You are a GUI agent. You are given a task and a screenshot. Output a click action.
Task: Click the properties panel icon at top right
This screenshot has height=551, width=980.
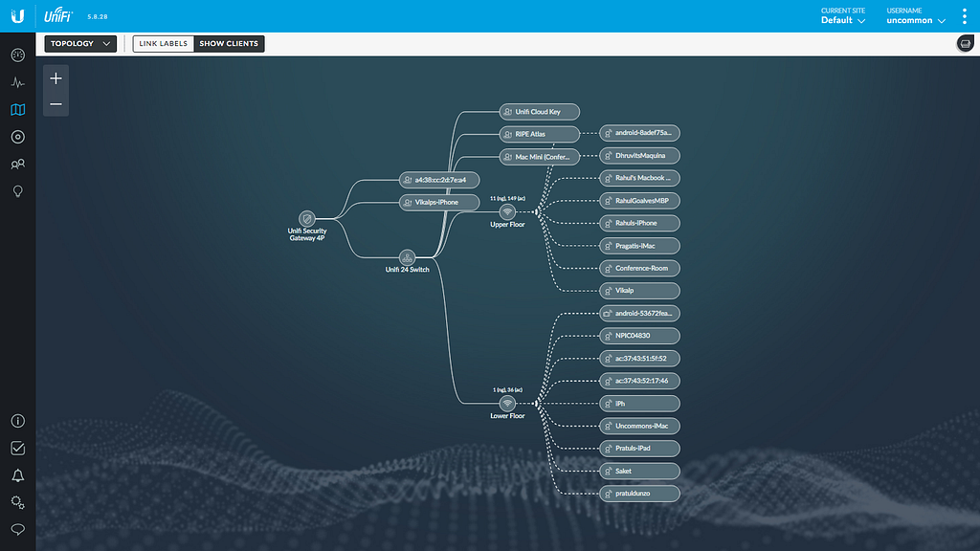(966, 44)
